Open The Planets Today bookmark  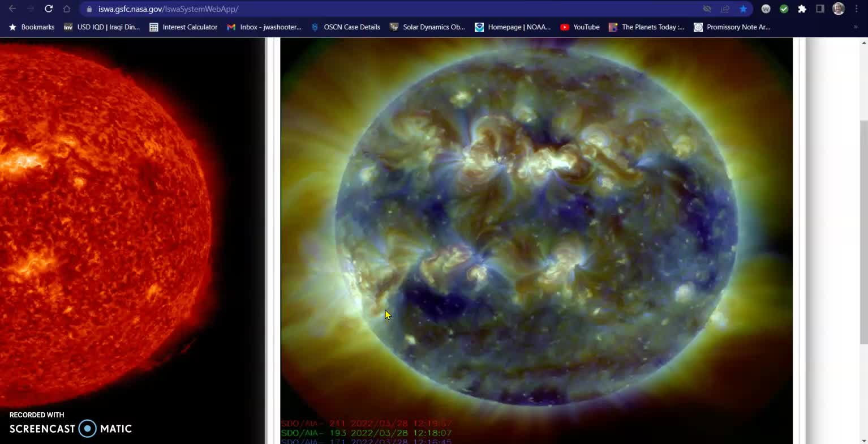tap(646, 27)
